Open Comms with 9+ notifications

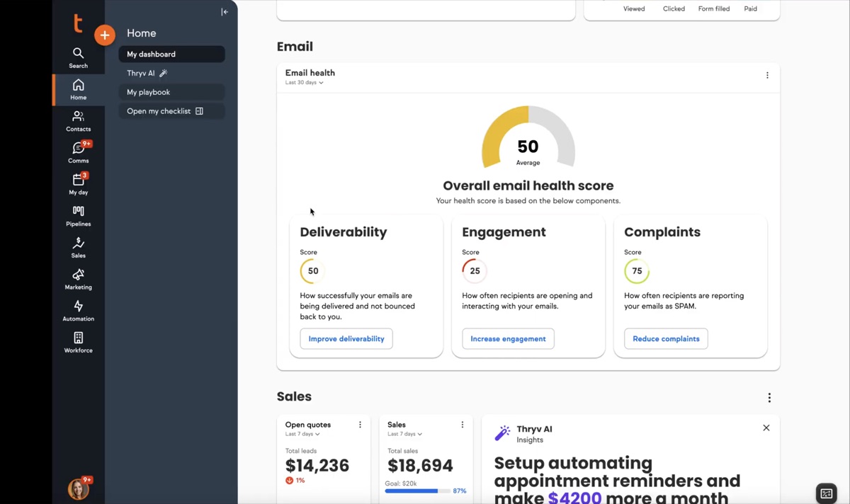tap(79, 152)
